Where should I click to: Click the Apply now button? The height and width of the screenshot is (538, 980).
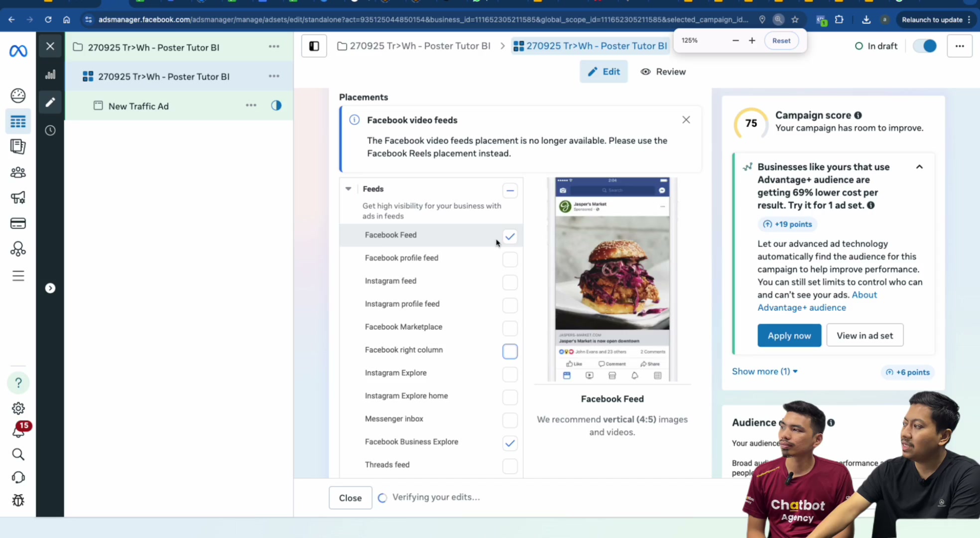click(789, 335)
